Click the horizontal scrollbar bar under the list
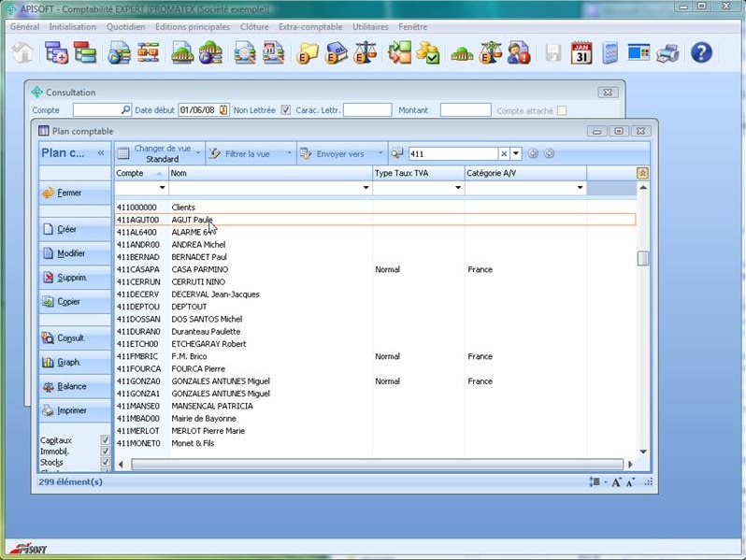 pos(377,464)
